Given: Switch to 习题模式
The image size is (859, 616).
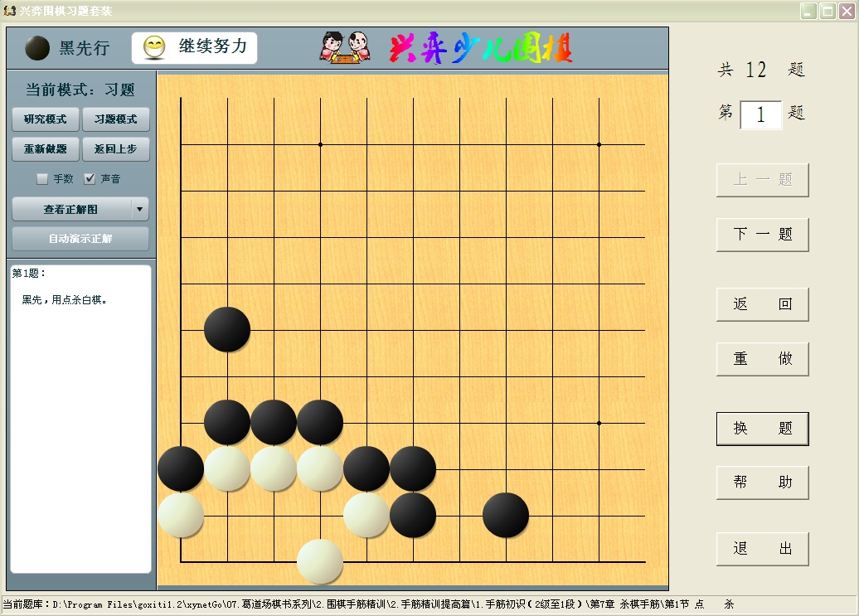Looking at the screenshot, I should pos(115,119).
